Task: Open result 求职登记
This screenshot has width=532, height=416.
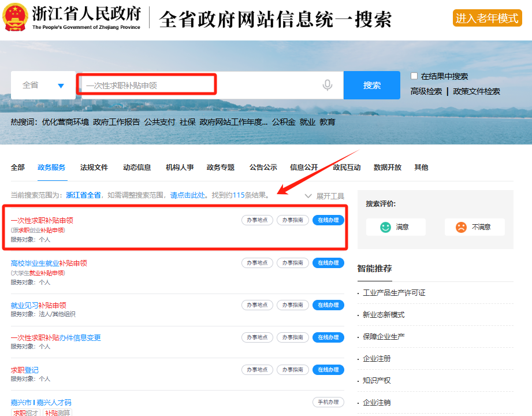Action: (x=24, y=370)
